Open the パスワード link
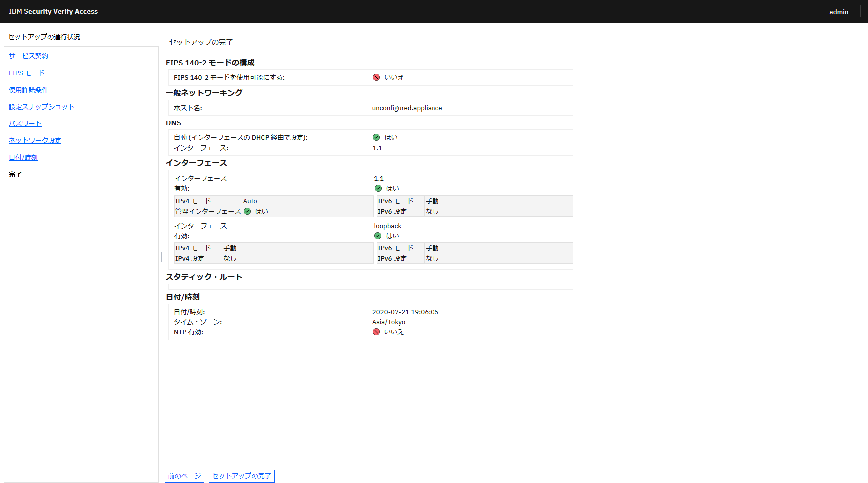The width and height of the screenshot is (868, 483). (x=24, y=123)
